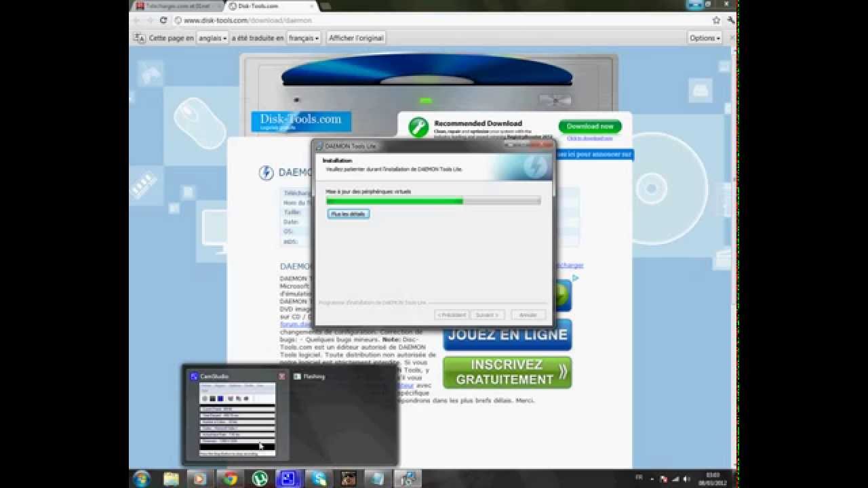
Task: Click the 'Suivant >' installer button
Action: tap(487, 315)
